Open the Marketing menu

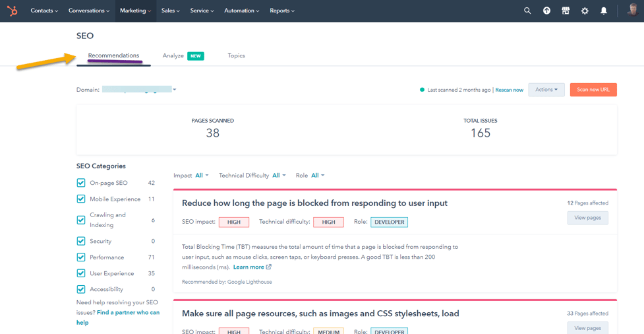(x=136, y=11)
